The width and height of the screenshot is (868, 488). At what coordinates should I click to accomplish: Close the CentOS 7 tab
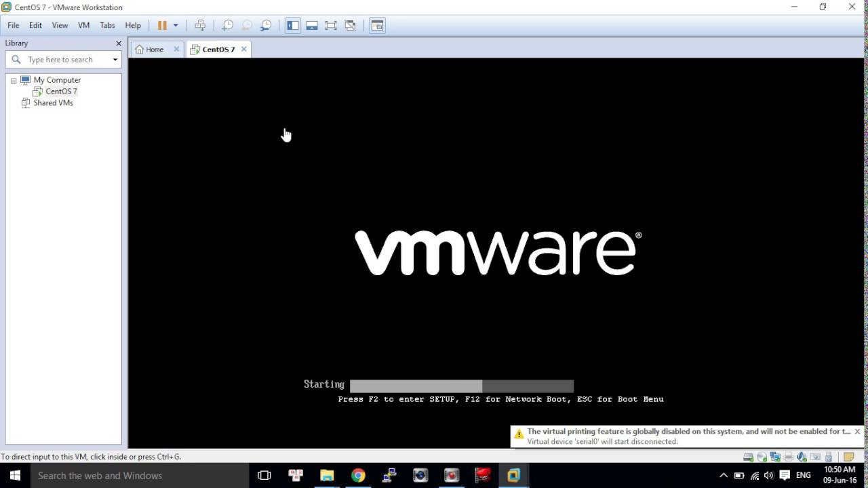pyautogui.click(x=243, y=49)
